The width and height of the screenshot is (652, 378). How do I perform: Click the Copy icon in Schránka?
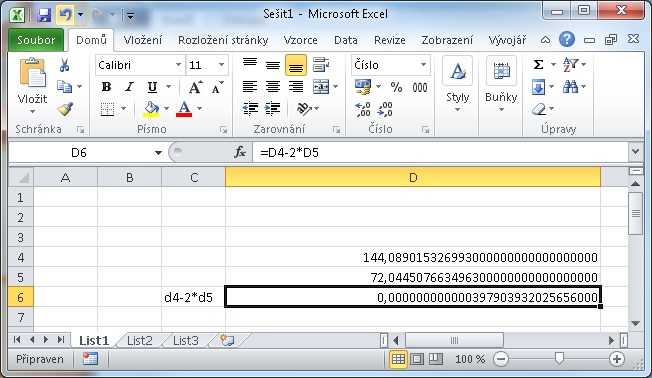pos(64,87)
